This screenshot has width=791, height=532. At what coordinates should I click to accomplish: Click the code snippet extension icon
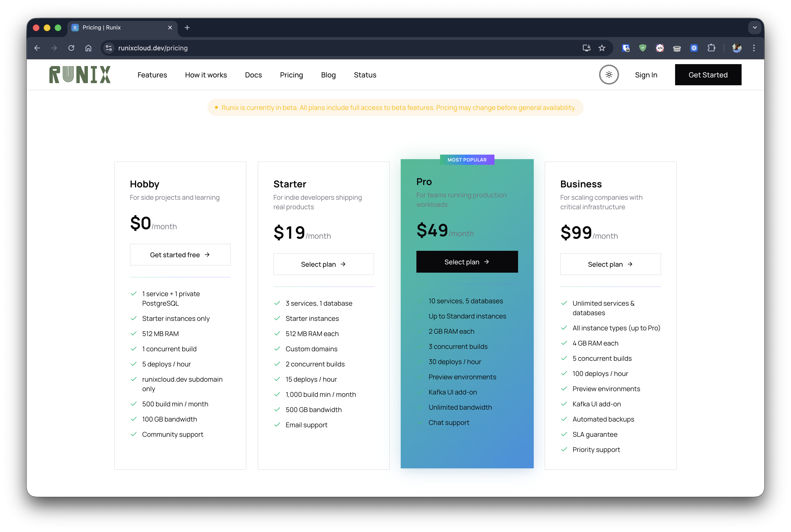(660, 48)
